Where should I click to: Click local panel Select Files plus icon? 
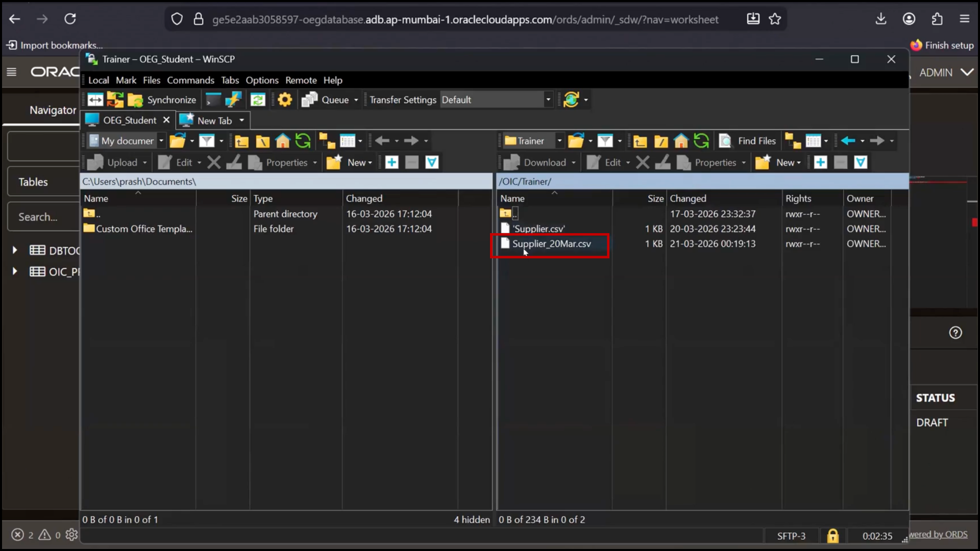point(391,163)
